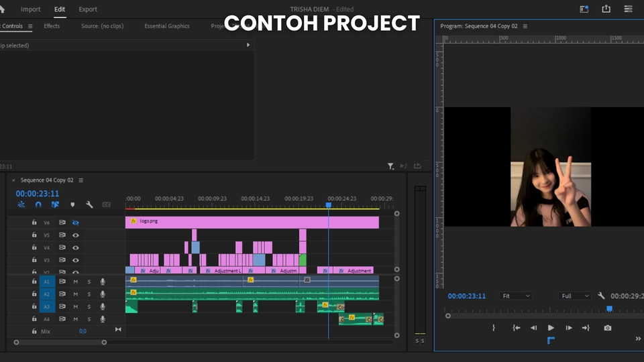Click the filter properties funnel icon

pyautogui.click(x=390, y=166)
